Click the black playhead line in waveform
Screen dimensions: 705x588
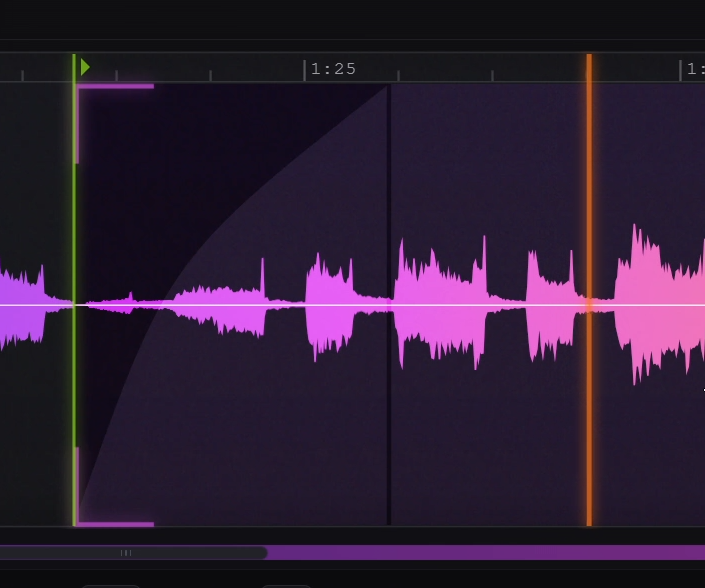(x=389, y=420)
